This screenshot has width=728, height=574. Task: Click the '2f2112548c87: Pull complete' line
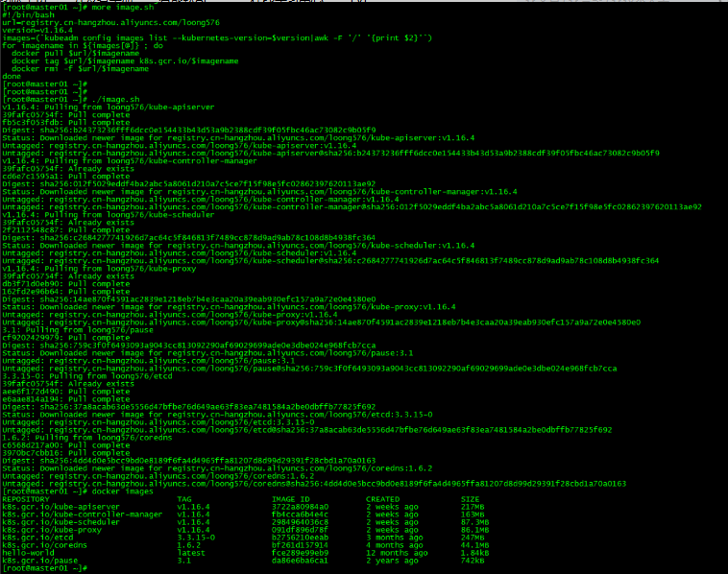(x=66, y=230)
